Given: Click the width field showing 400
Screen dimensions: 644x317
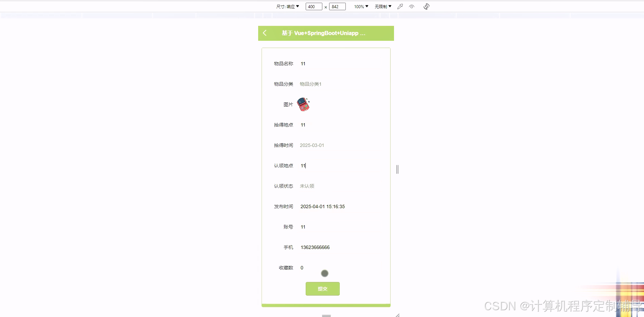Looking at the screenshot, I should [313, 6].
